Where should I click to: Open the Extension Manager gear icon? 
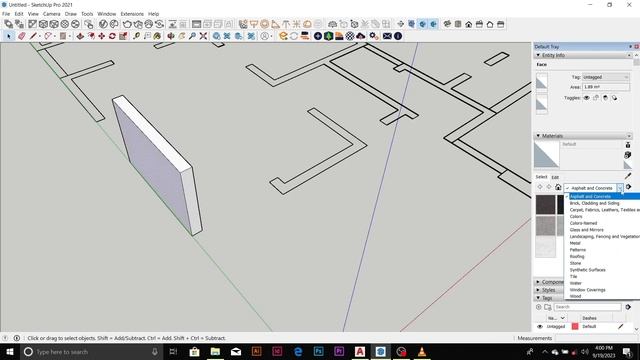374,36
